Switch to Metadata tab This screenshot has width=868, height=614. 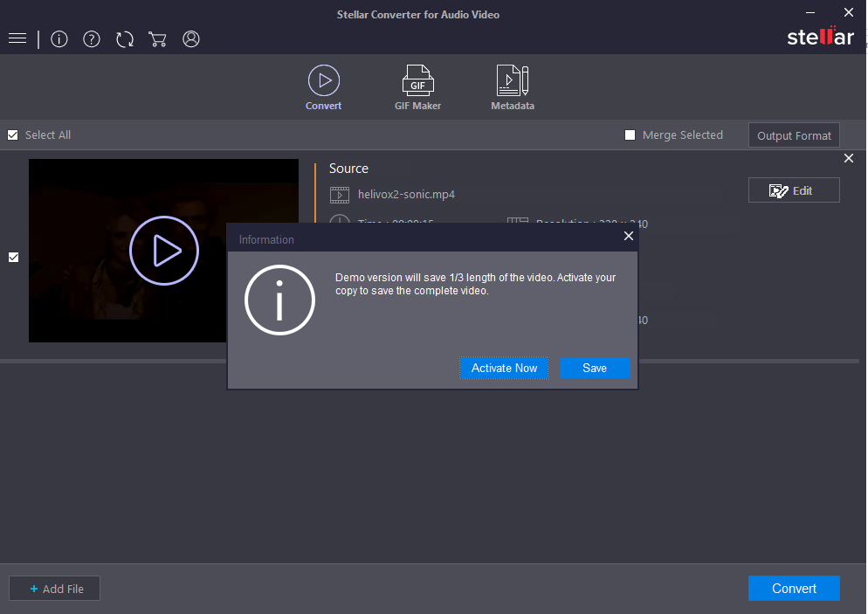pyautogui.click(x=513, y=87)
